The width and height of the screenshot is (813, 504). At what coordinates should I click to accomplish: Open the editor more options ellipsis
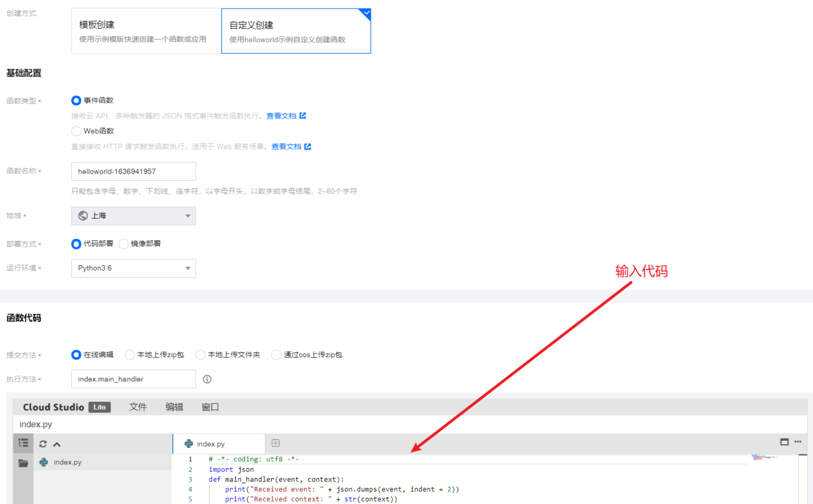[x=798, y=442]
